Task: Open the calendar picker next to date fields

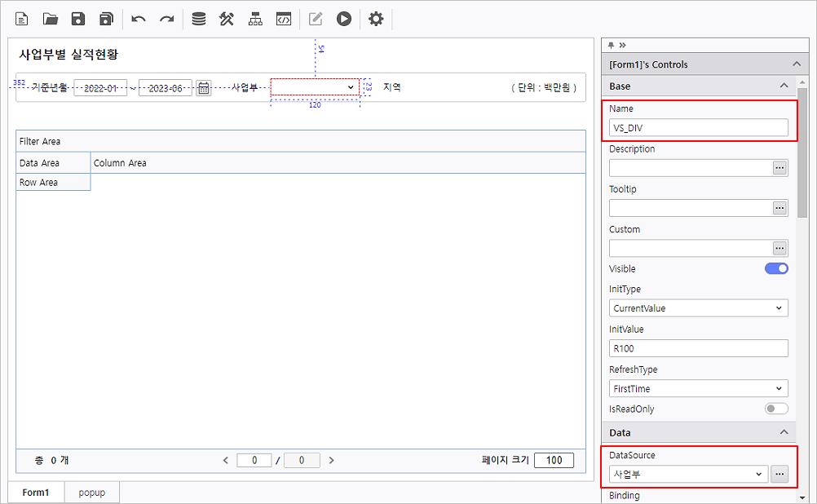Action: tap(203, 88)
